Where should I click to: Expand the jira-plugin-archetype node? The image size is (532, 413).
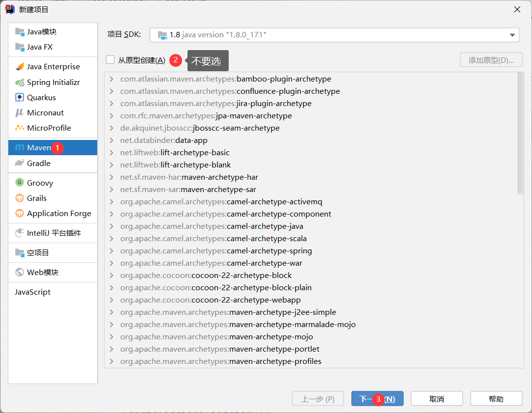[x=111, y=104]
